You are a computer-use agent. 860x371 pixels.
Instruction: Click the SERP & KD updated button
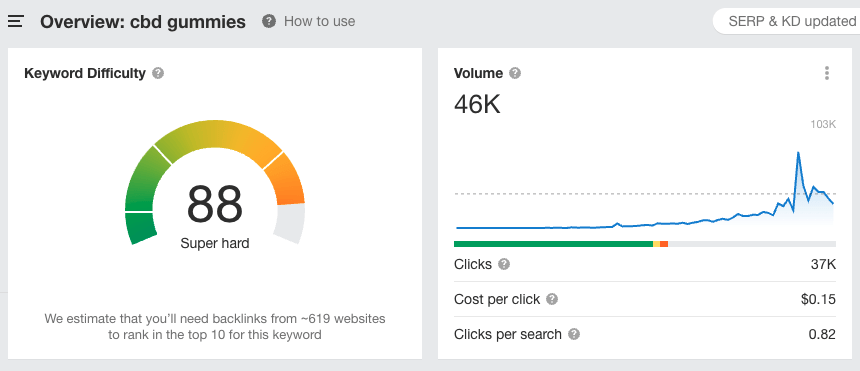tap(787, 21)
